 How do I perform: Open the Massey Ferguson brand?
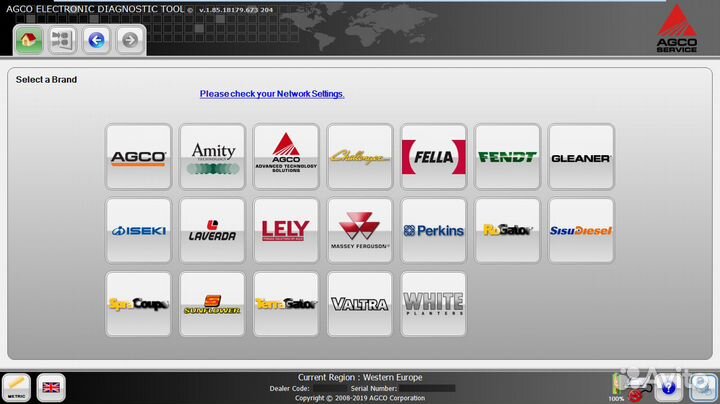click(360, 231)
